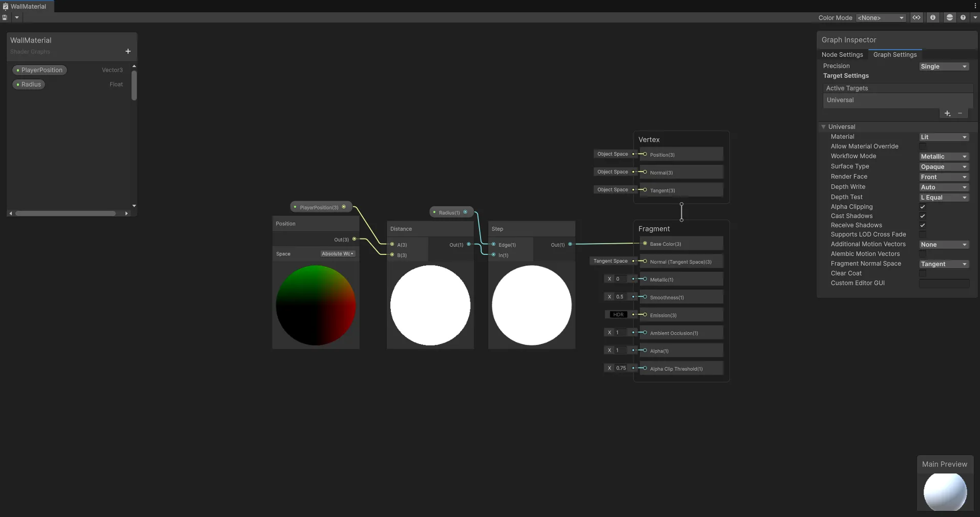980x517 pixels.
Task: Open the help question mark icon
Action: click(x=963, y=17)
